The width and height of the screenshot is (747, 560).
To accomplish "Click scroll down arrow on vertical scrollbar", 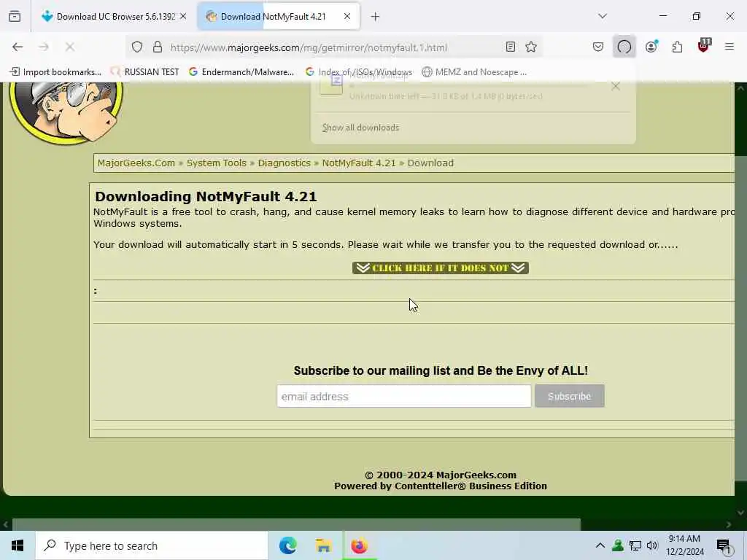I will pyautogui.click(x=741, y=513).
